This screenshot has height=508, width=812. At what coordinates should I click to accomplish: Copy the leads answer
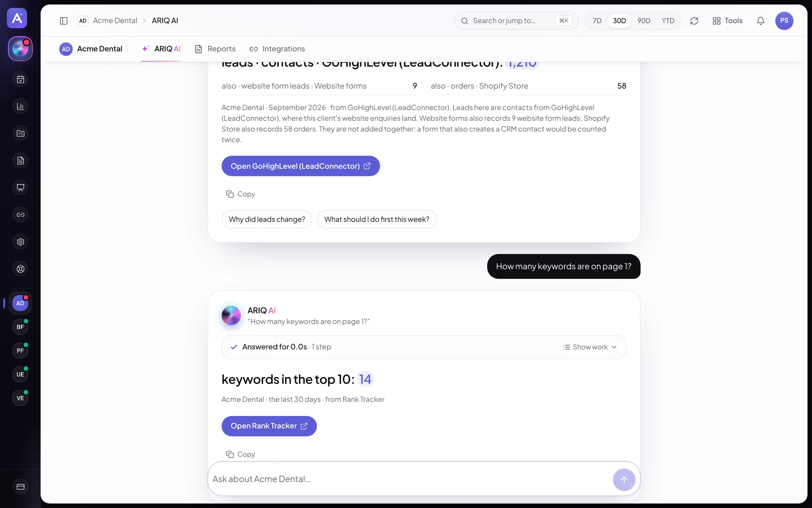(x=240, y=194)
